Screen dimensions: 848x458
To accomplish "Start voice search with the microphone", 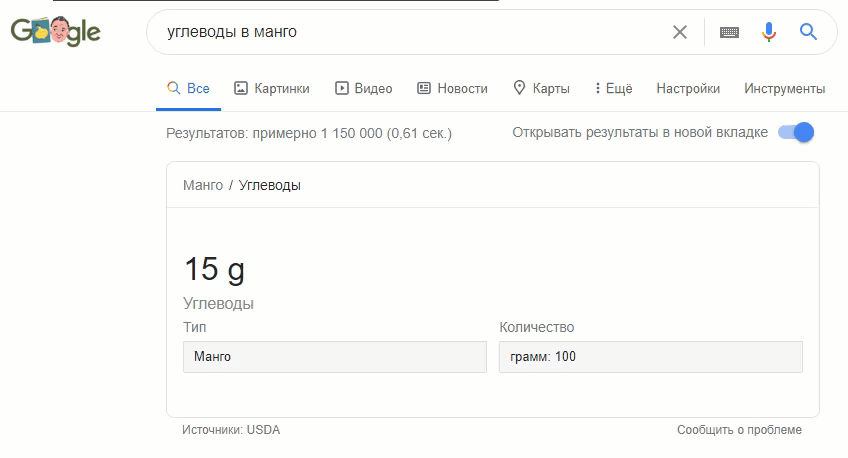I will [768, 32].
